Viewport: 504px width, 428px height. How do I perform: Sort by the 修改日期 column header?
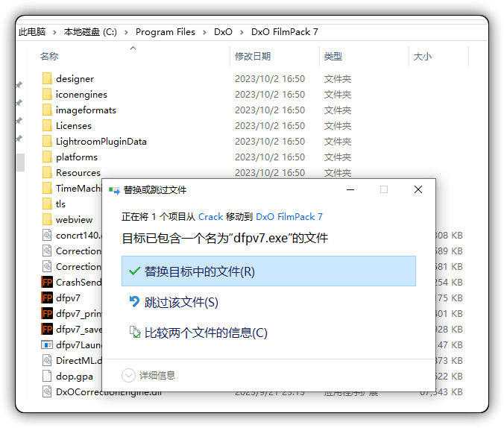[253, 56]
